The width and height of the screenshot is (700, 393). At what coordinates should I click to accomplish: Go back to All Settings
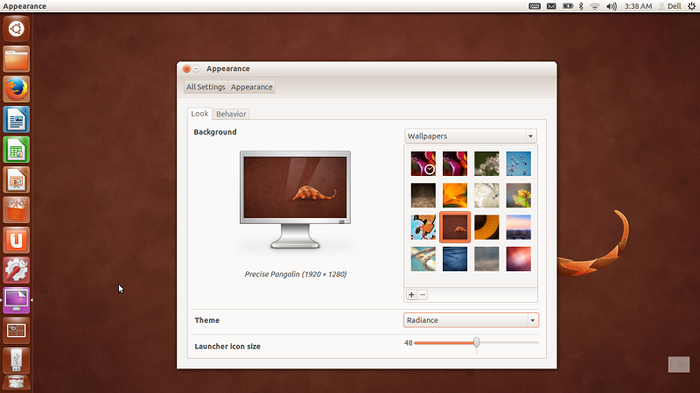coord(206,87)
